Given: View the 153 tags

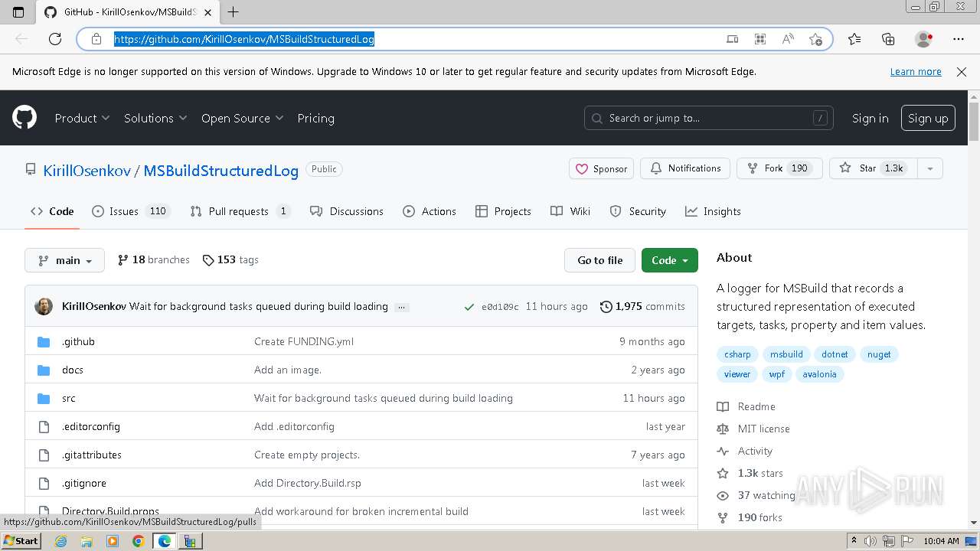Looking at the screenshot, I should (230, 260).
